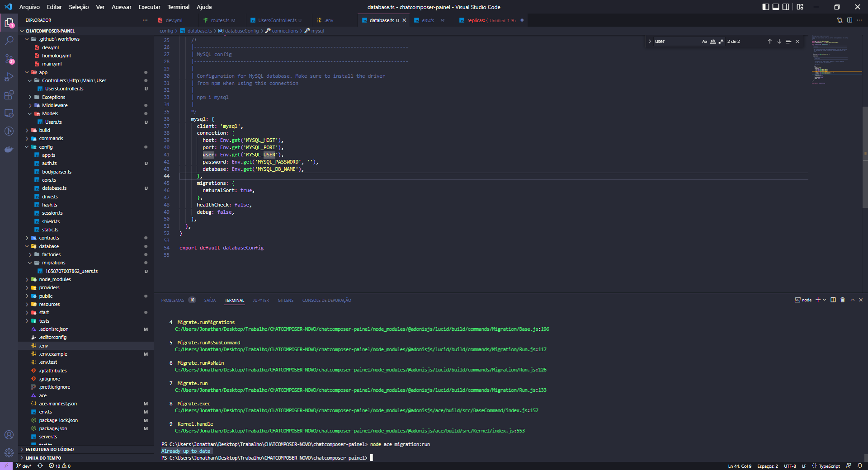Toggle bottom panel visibility in title bar
Screen dimensions: 868x470
(x=776, y=7)
